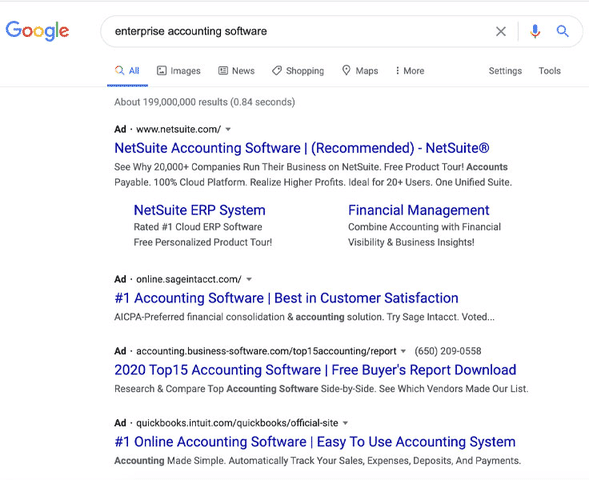
Task: Open the search Tools option
Action: pyautogui.click(x=550, y=71)
